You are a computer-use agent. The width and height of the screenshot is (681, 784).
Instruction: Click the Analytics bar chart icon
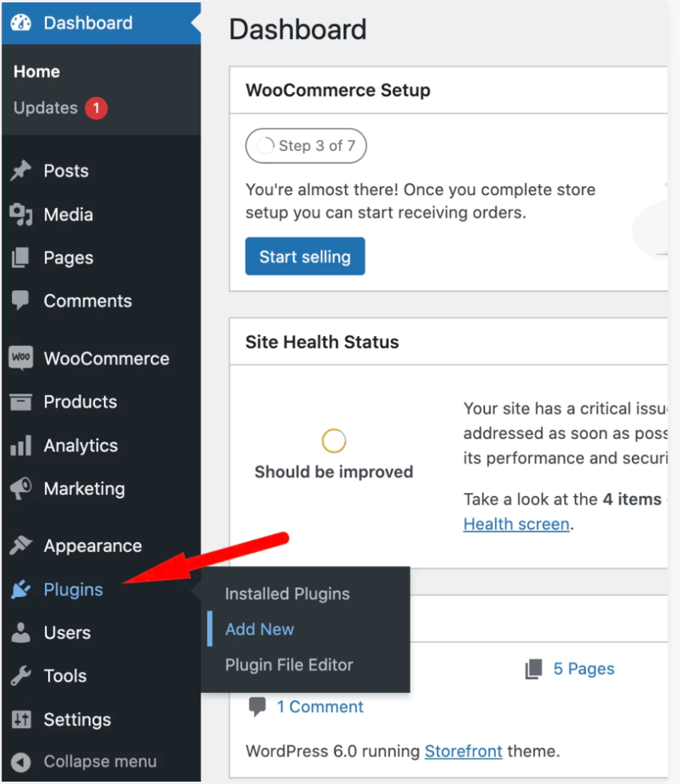pos(21,445)
